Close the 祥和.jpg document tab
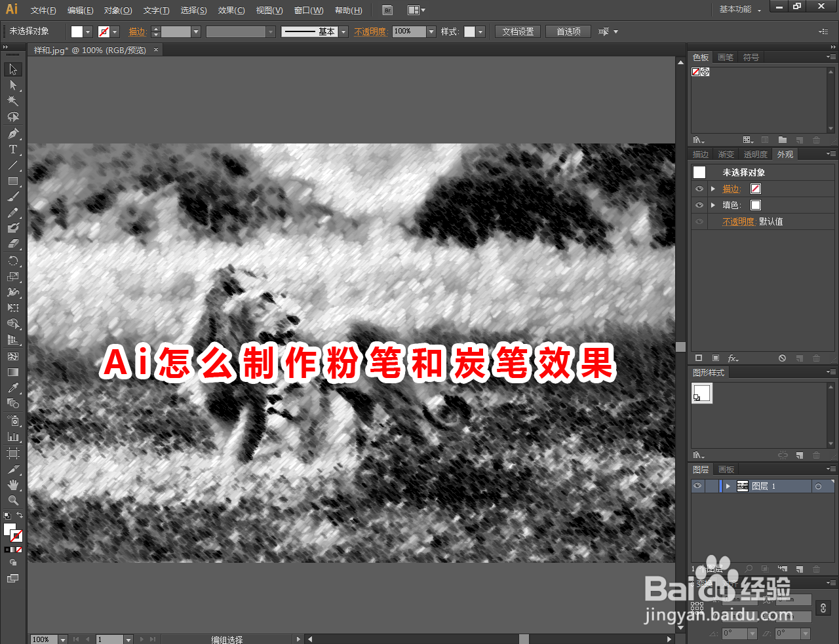Viewport: 839px width, 644px height. 155,50
